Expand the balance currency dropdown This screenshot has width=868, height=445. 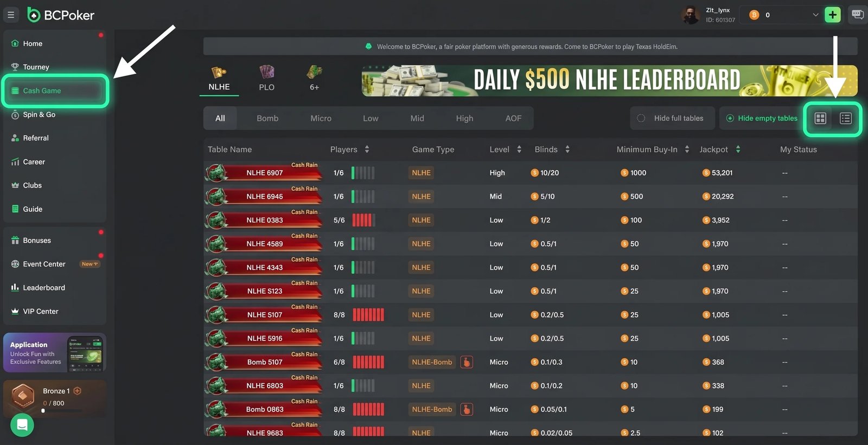815,15
